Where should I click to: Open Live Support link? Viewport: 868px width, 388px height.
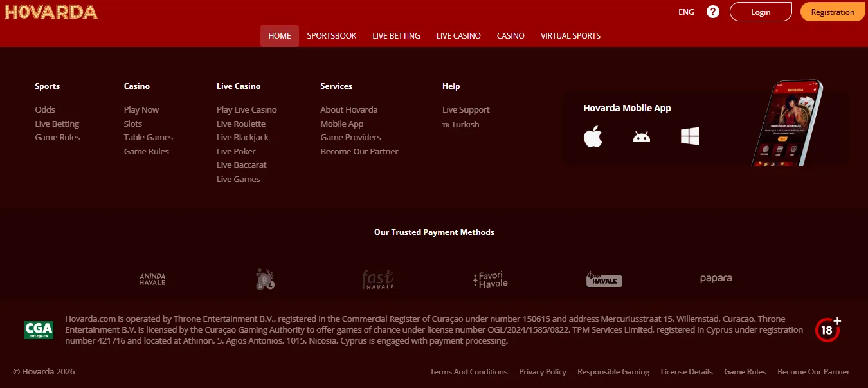point(466,109)
